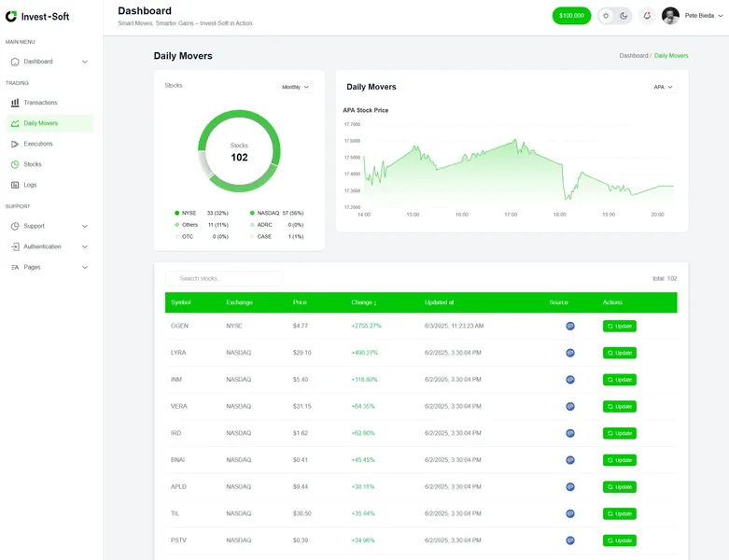Click the Logs icon in sidebar
Viewport: 729px width, 560px height.
14,185
